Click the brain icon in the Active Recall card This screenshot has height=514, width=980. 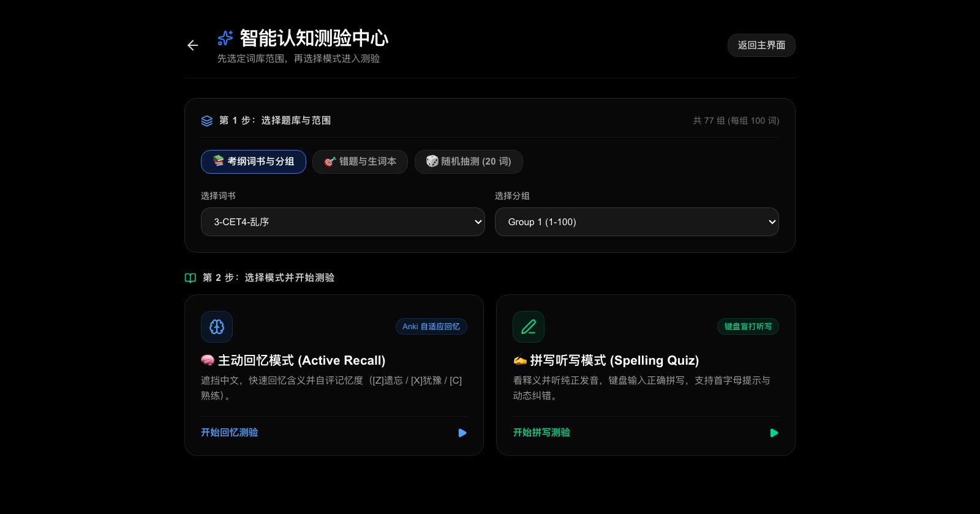click(217, 327)
